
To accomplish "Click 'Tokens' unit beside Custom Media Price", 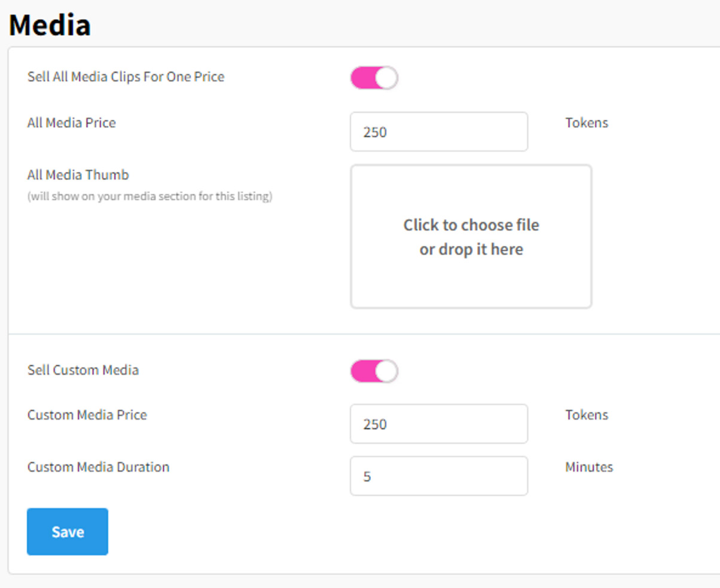I will (x=587, y=415).
